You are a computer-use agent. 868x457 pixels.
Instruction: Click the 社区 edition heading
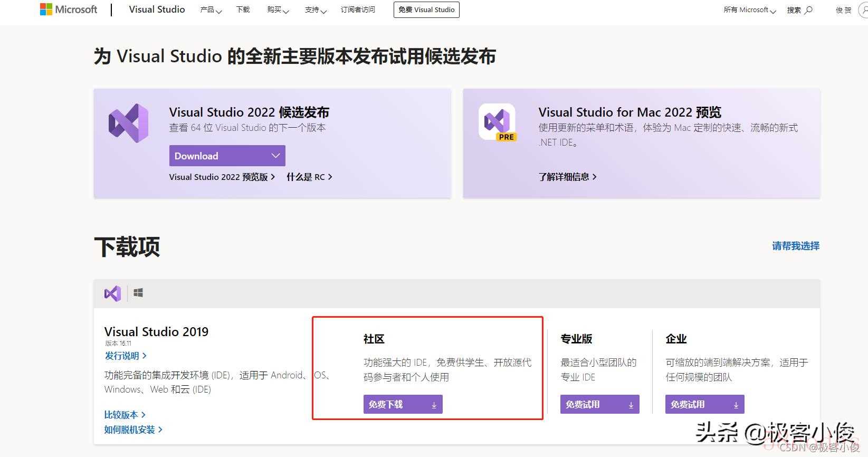click(374, 339)
